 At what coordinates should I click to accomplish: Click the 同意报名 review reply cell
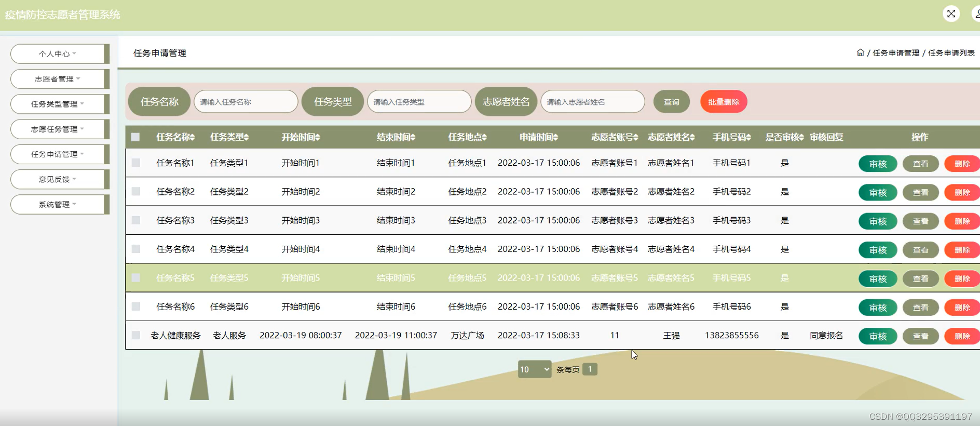(826, 335)
